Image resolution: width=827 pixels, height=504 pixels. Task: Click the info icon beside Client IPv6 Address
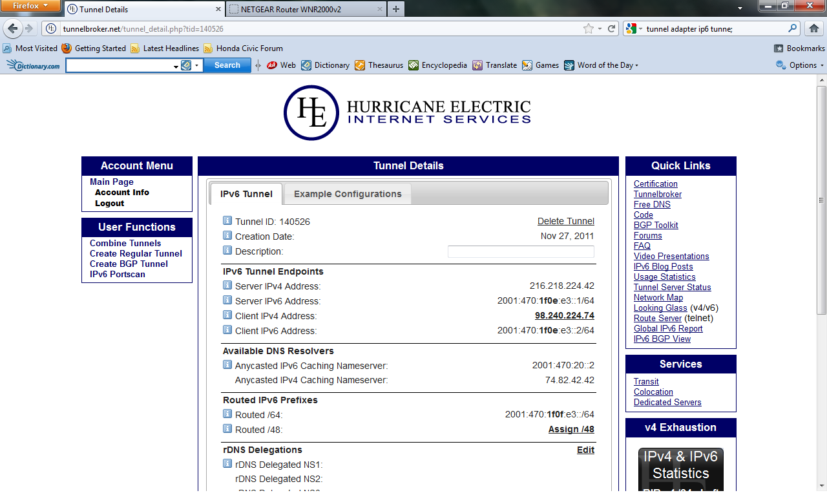[x=227, y=330]
